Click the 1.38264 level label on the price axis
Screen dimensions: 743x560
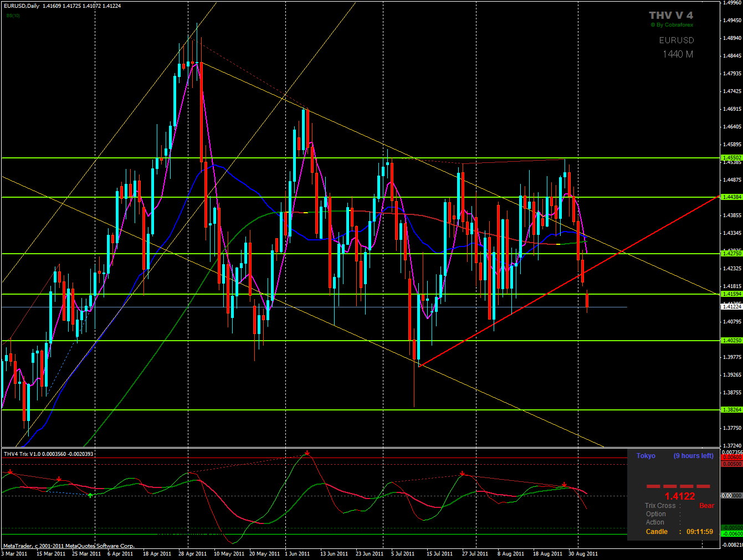tap(731, 410)
